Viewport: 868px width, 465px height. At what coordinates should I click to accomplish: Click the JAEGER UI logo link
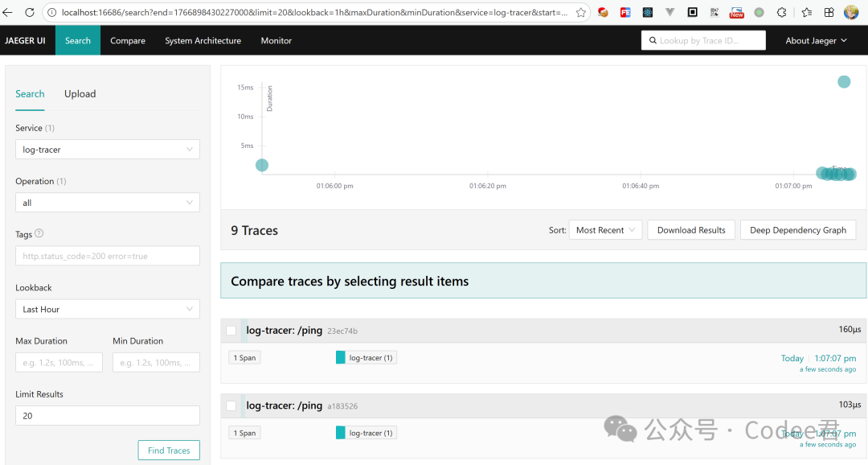(x=25, y=40)
